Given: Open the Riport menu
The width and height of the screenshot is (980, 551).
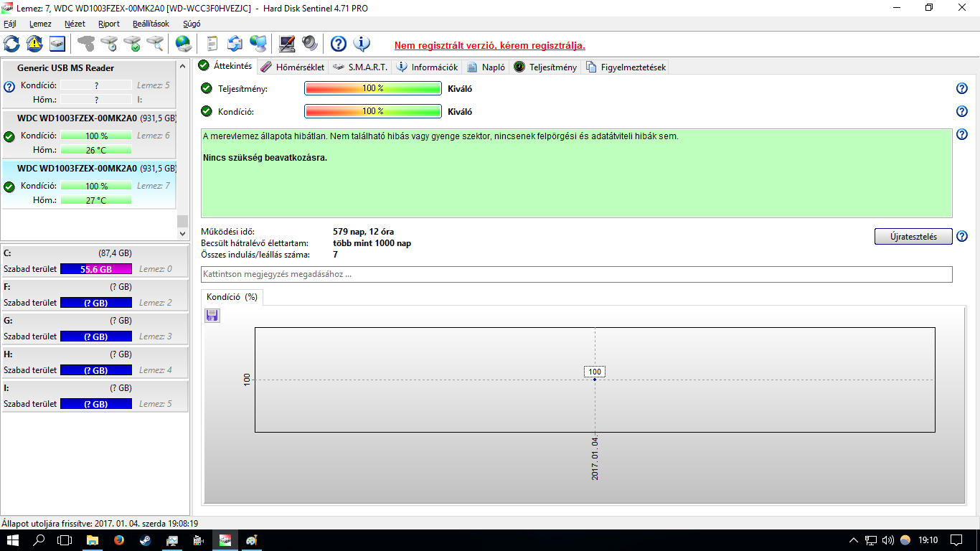Looking at the screenshot, I should 109,24.
